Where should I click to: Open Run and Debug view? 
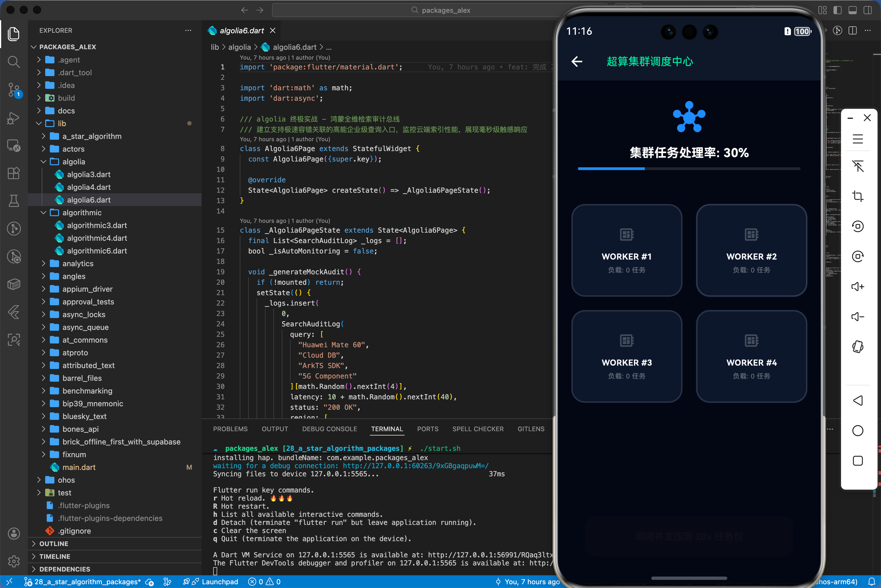(x=14, y=118)
